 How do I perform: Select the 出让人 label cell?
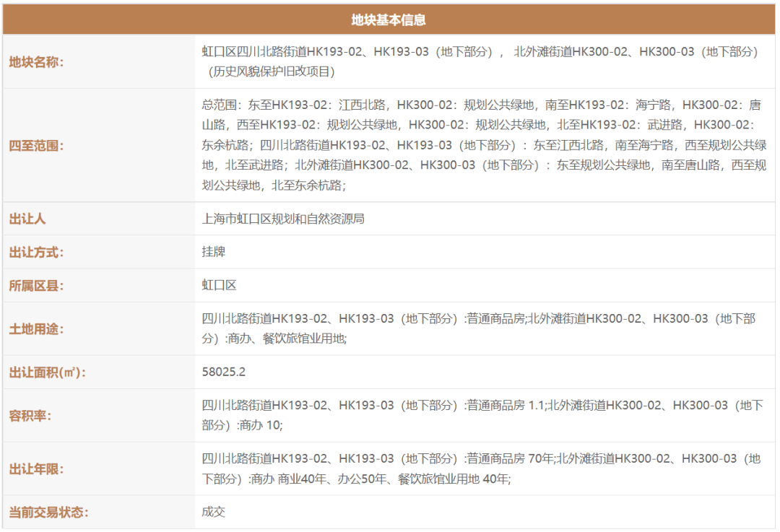28,219
